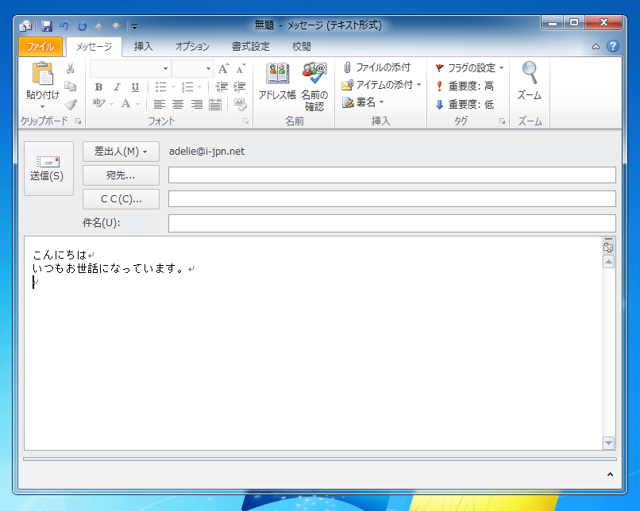Set High Importance (重要度: 高)

[464, 86]
